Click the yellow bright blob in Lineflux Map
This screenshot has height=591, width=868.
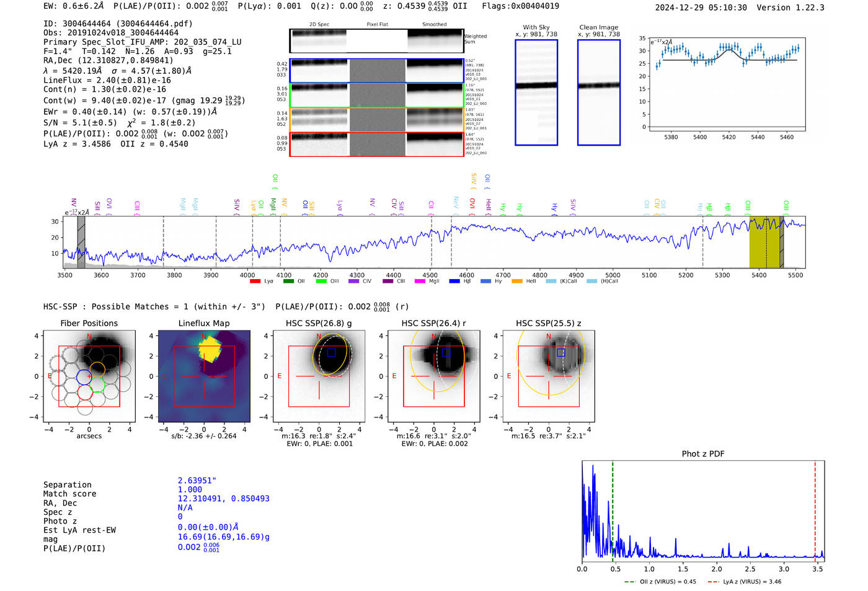[x=211, y=350]
